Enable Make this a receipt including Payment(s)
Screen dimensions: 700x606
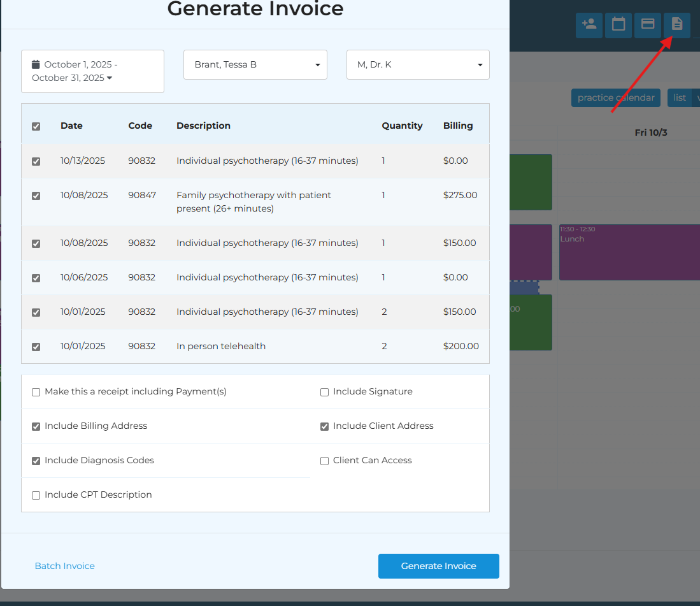pos(36,392)
